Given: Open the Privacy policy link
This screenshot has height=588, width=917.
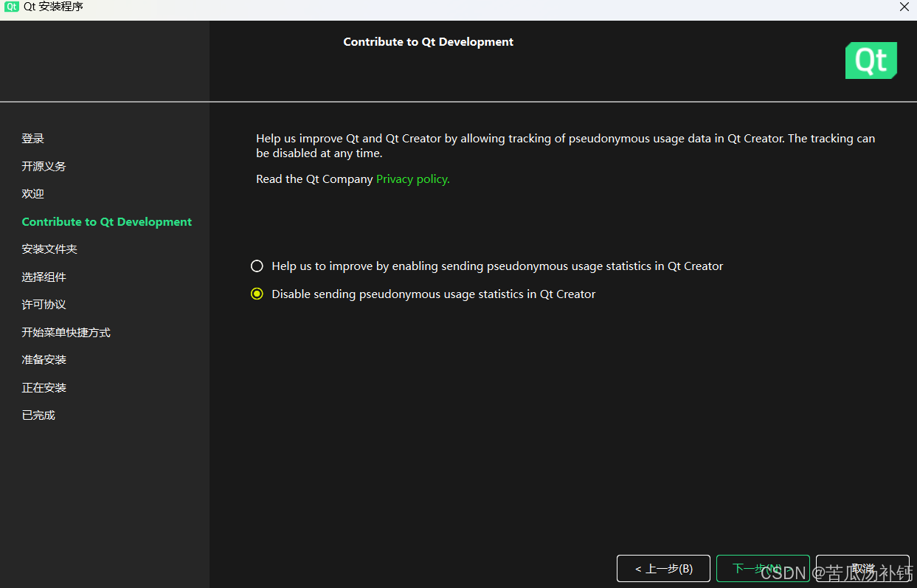Looking at the screenshot, I should (412, 179).
